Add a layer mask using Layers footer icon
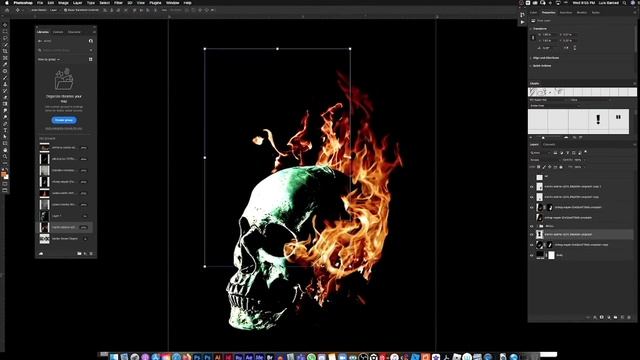The image size is (640, 360). pyautogui.click(x=602, y=317)
